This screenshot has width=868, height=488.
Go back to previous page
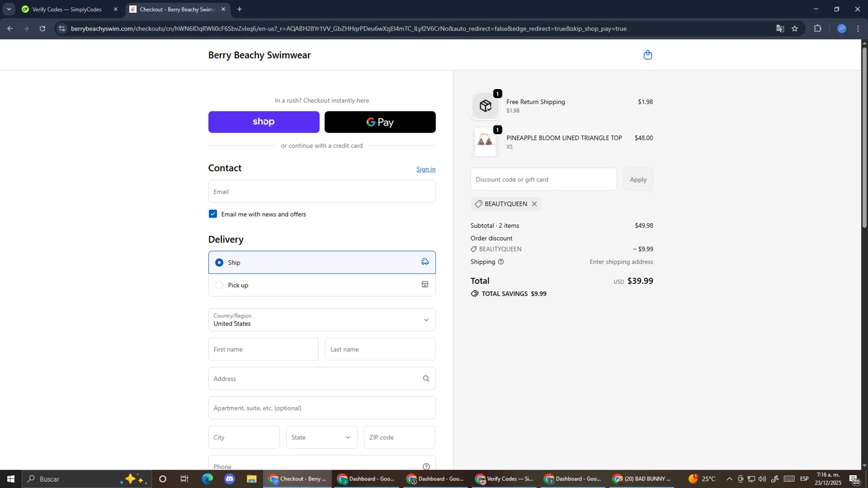(10, 28)
